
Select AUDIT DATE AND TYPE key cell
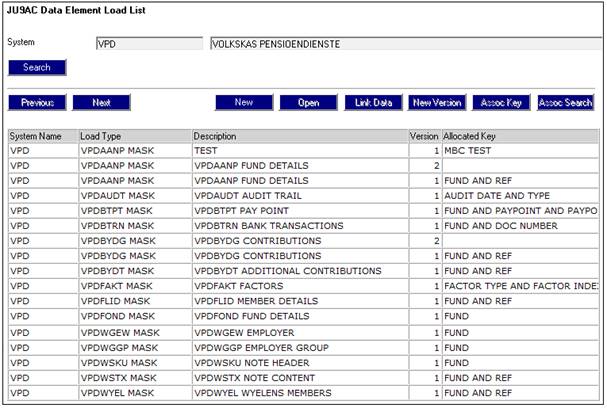point(520,196)
